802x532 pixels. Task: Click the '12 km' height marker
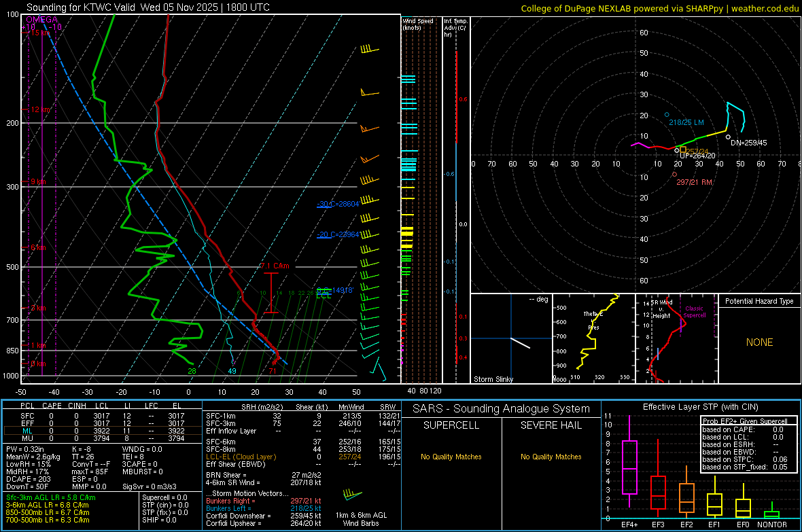[40, 109]
